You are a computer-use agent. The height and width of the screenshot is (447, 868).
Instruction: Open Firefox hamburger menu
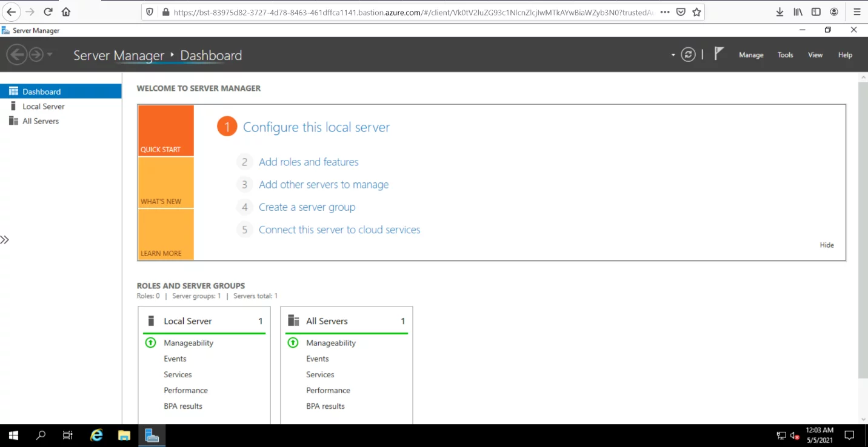pyautogui.click(x=857, y=12)
